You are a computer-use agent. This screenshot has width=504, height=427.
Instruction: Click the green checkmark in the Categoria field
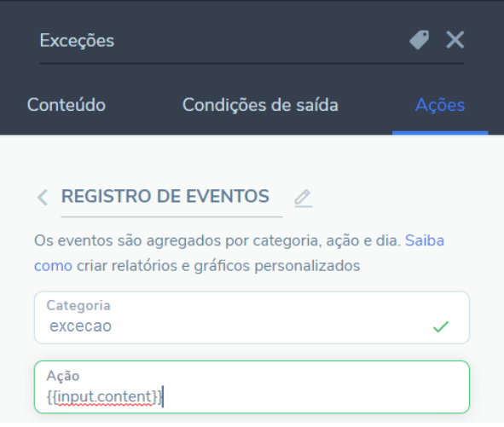pos(441,326)
